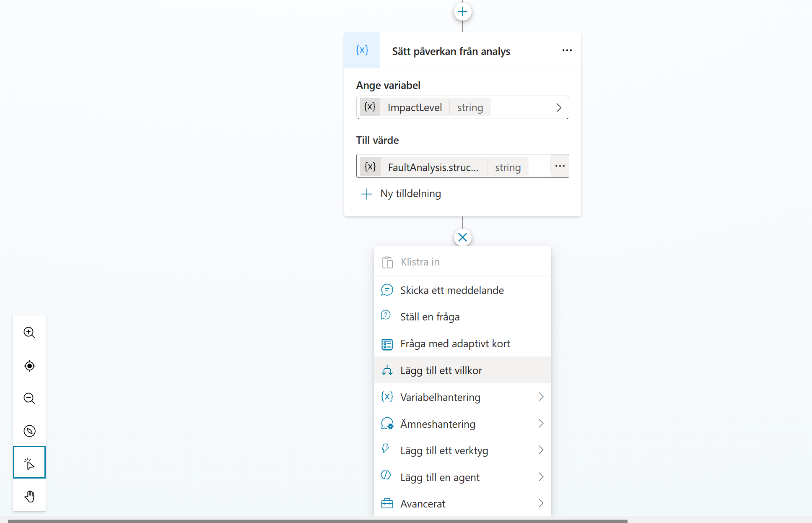
Task: Click the zoom out canvas icon
Action: coord(29,398)
